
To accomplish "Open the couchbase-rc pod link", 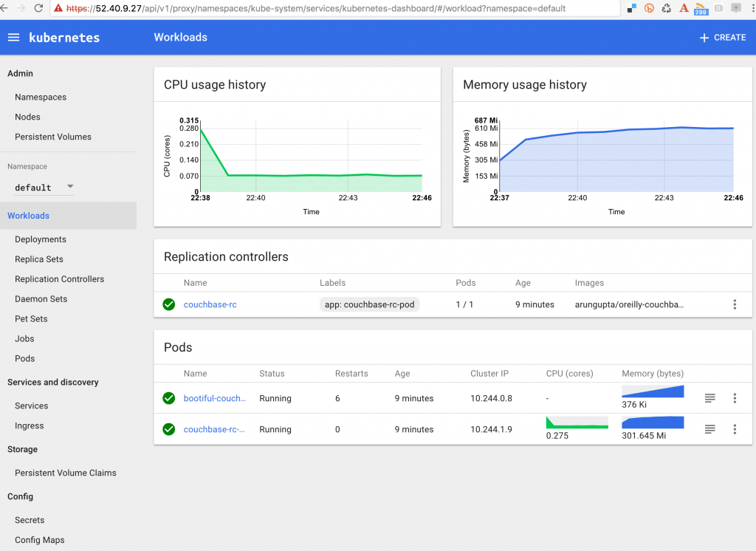I will 214,429.
